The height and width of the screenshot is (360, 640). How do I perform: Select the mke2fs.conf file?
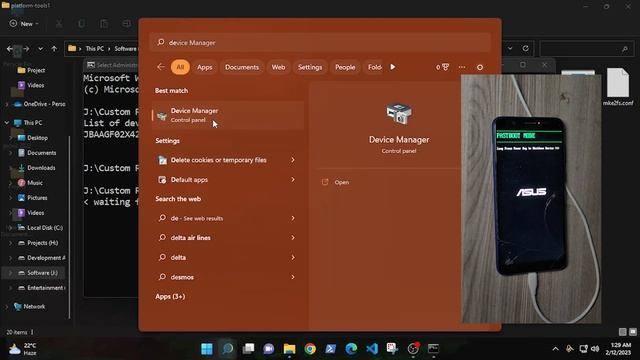coord(618,87)
